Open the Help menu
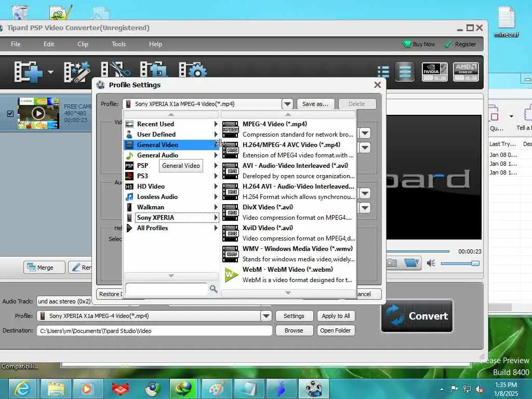532x399 pixels. (155, 44)
